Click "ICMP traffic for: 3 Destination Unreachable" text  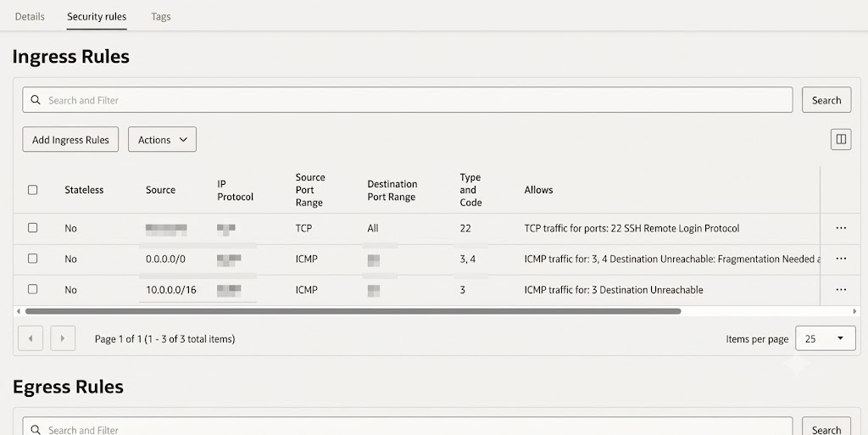(x=614, y=289)
